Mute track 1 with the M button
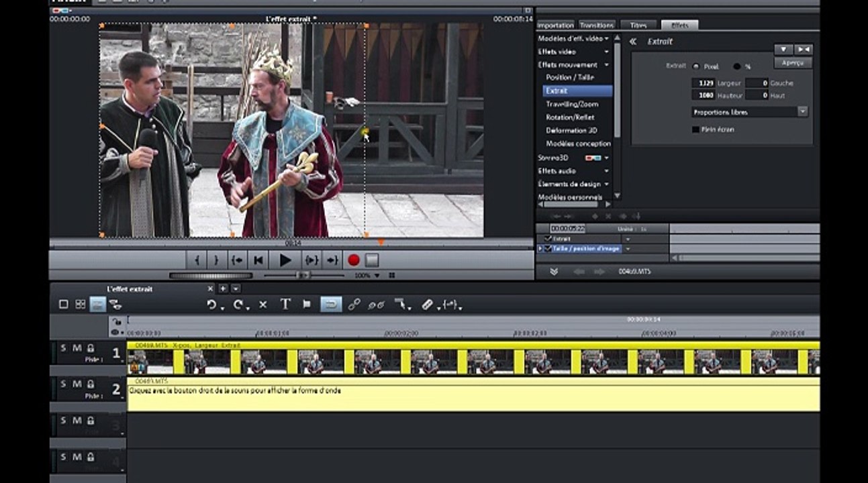868x483 pixels. tap(77, 347)
